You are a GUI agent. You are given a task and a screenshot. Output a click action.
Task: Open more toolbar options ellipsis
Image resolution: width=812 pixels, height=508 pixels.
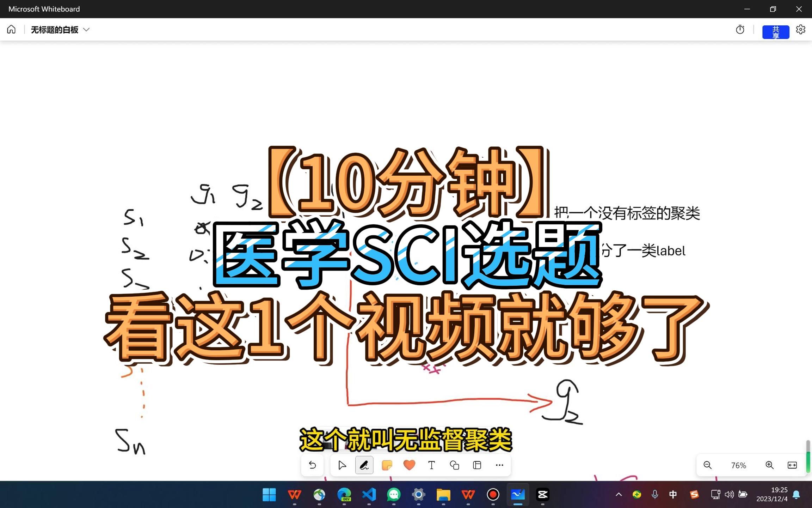coord(499,465)
